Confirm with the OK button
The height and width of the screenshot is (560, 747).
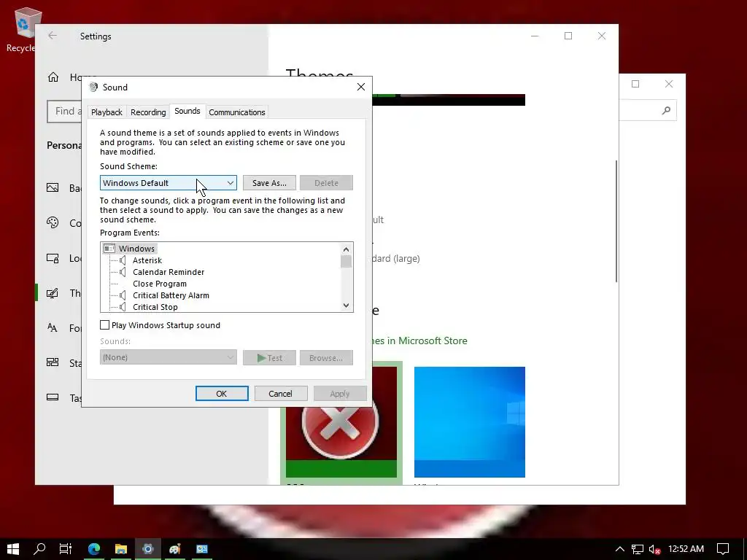[222, 394]
